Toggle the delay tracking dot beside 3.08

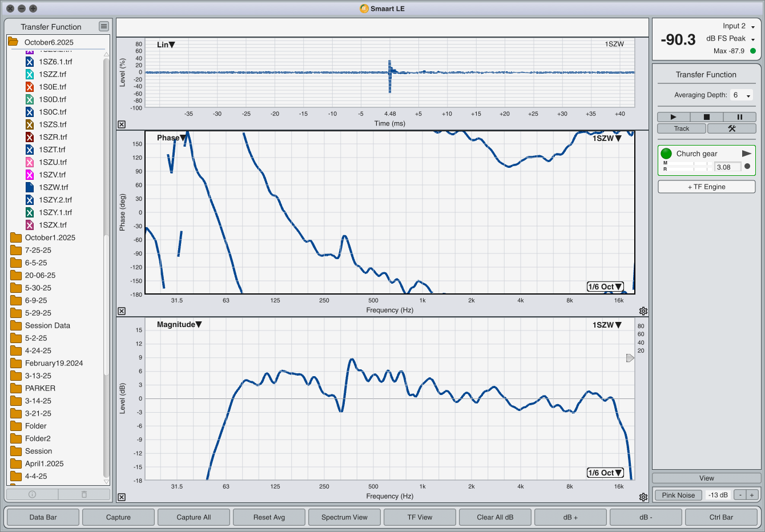747,167
